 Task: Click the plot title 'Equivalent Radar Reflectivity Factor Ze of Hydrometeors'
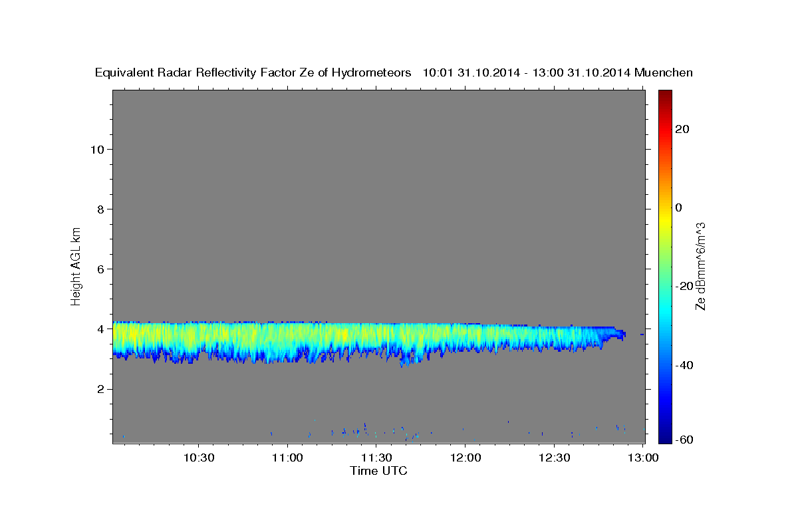[253, 73]
